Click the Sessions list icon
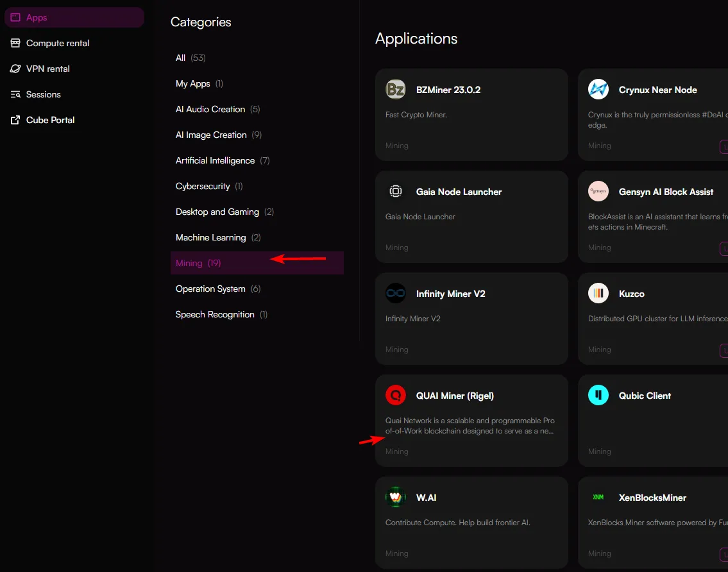The image size is (728, 572). (x=15, y=94)
